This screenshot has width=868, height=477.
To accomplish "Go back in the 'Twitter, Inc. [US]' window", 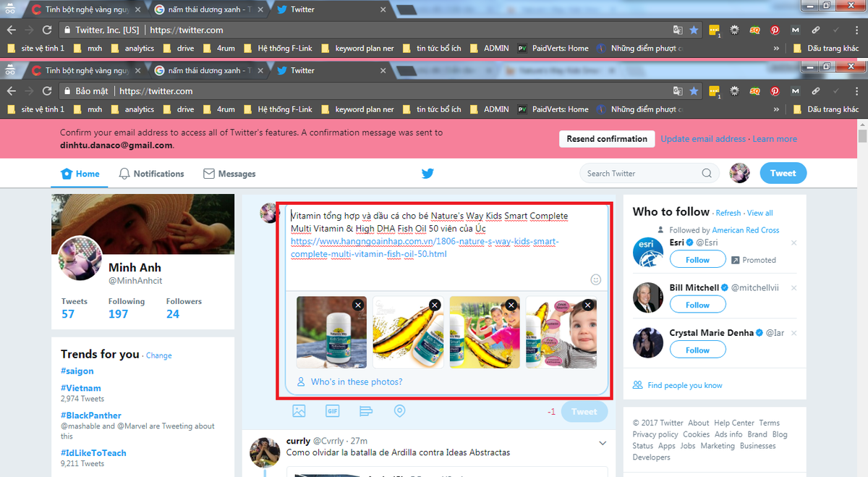I will [x=12, y=30].
